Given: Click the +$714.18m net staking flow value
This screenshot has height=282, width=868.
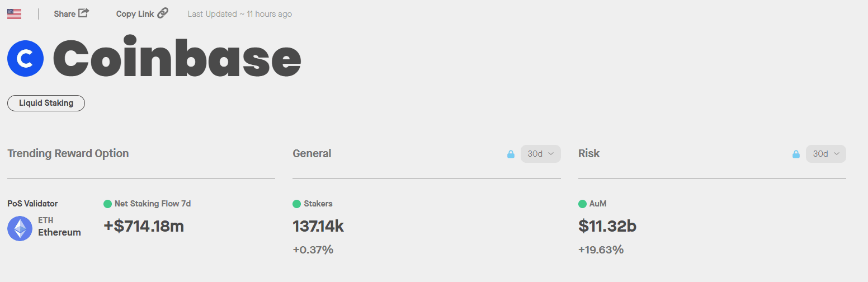Looking at the screenshot, I should [144, 226].
